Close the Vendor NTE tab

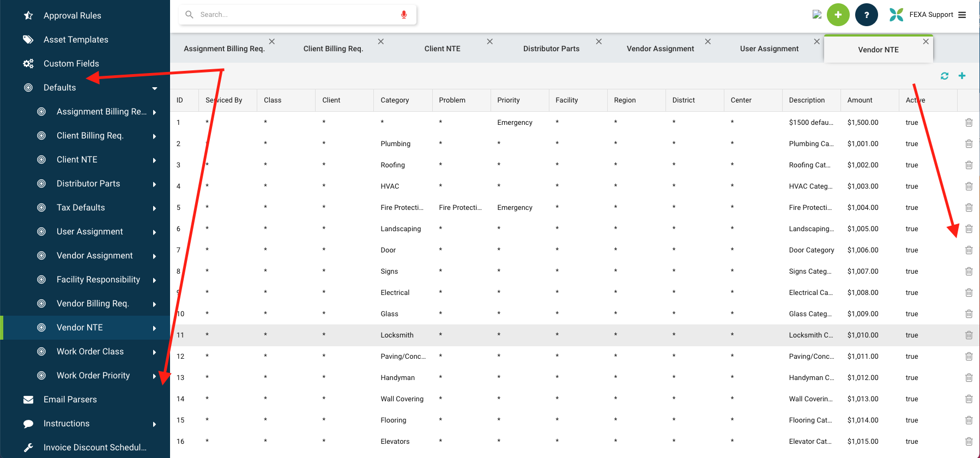coord(925,41)
